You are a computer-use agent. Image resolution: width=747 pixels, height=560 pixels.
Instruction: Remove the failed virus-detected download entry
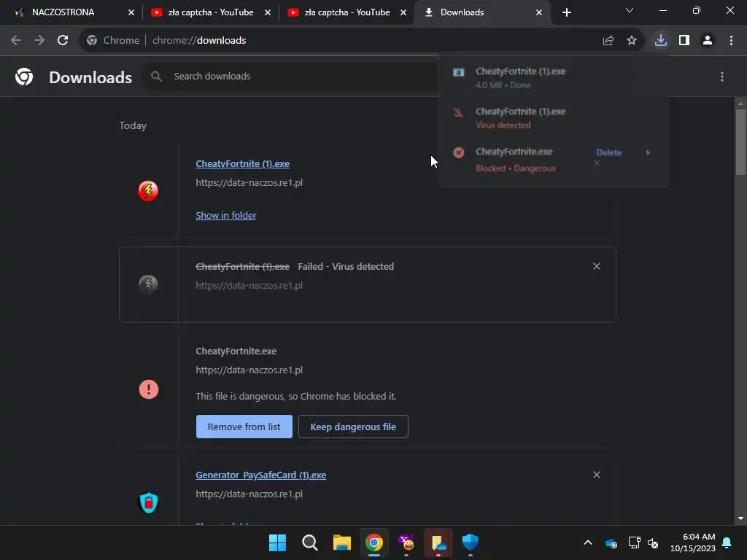597,266
